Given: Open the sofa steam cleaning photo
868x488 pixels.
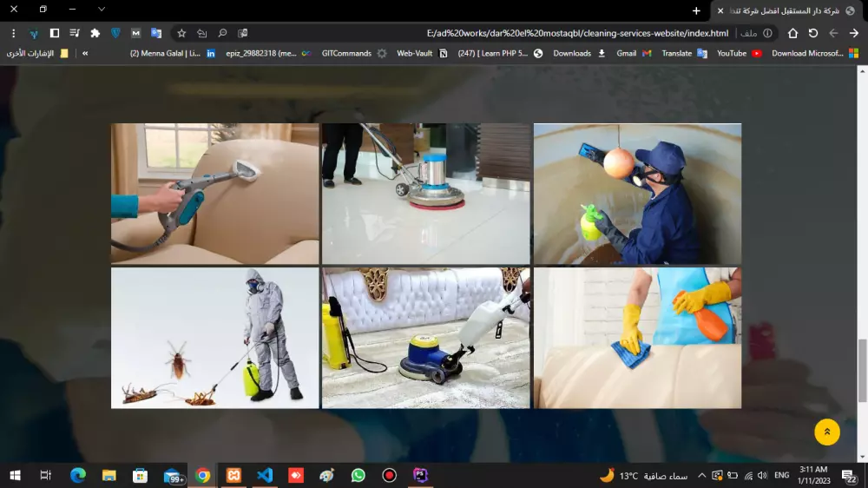Looking at the screenshot, I should click(x=214, y=194).
